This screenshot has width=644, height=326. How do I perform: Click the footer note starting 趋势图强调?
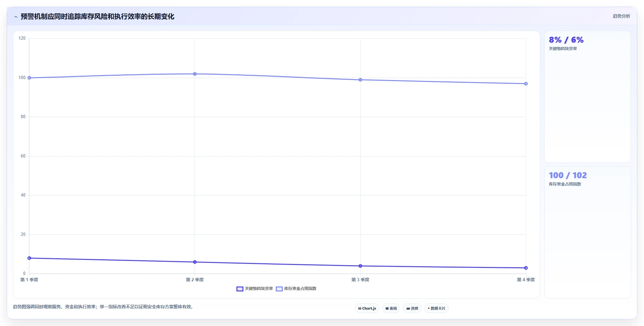[104, 307]
